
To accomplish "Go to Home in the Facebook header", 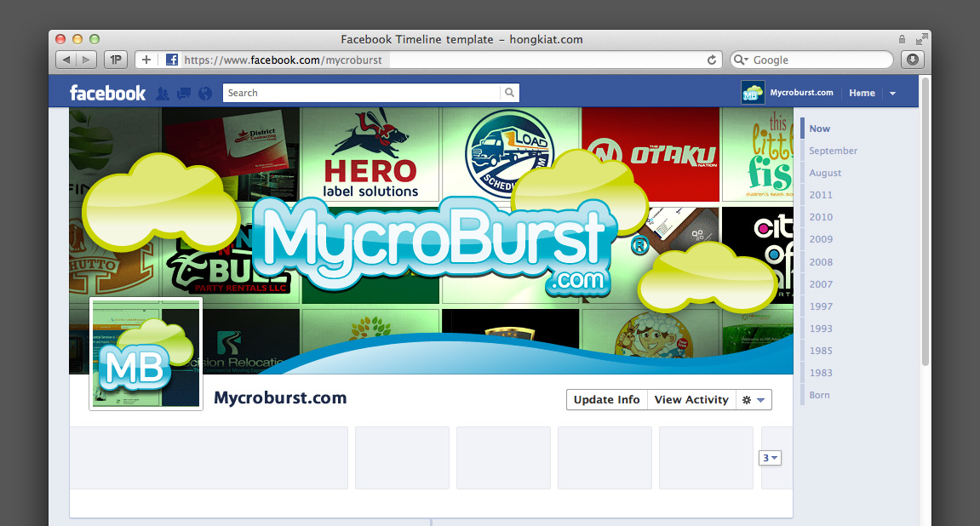I will click(862, 94).
